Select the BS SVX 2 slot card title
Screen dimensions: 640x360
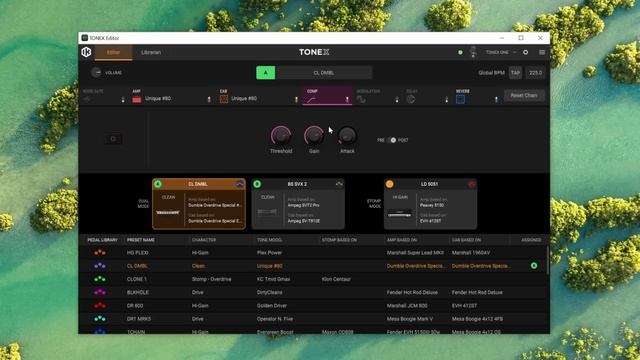coord(297,184)
